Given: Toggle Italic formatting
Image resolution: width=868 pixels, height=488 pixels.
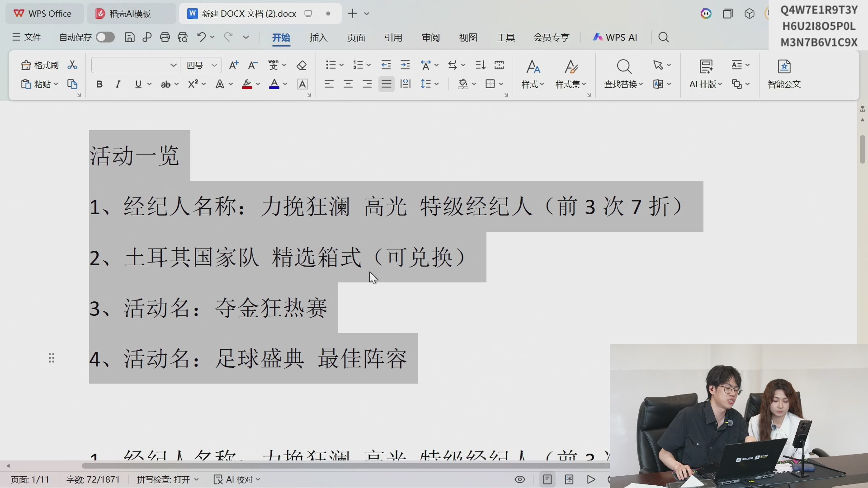Looking at the screenshot, I should click(118, 84).
